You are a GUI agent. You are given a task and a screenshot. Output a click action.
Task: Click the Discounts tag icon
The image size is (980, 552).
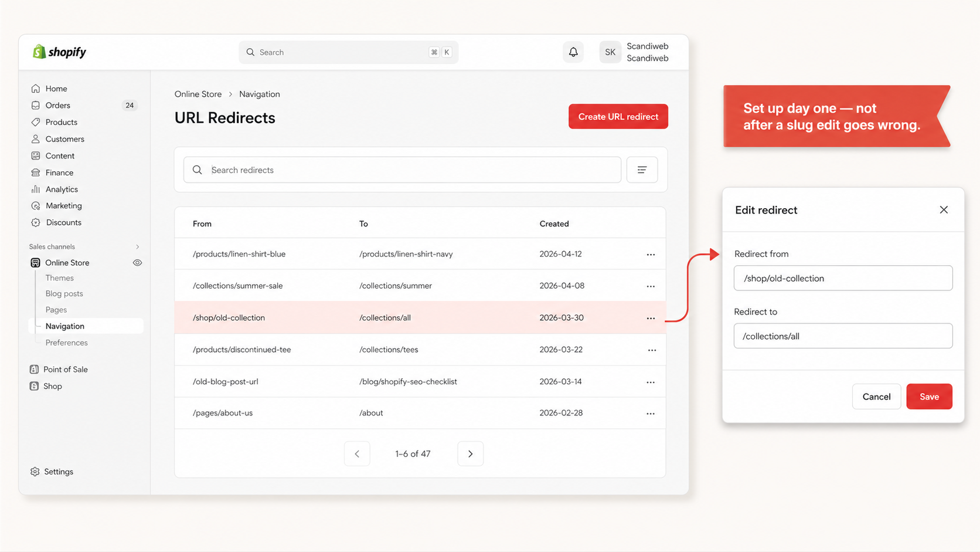(x=36, y=222)
